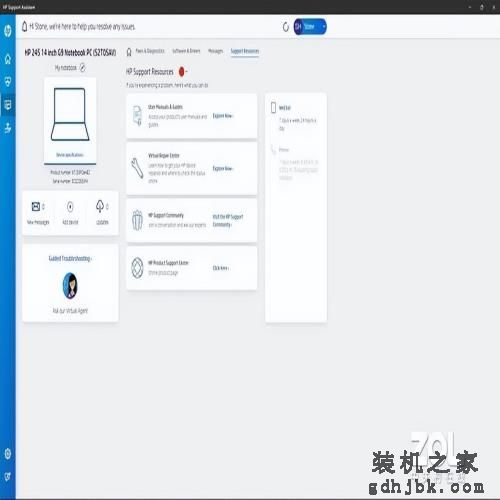Click the Updates label
This screenshot has height=500, width=500.
102,222
